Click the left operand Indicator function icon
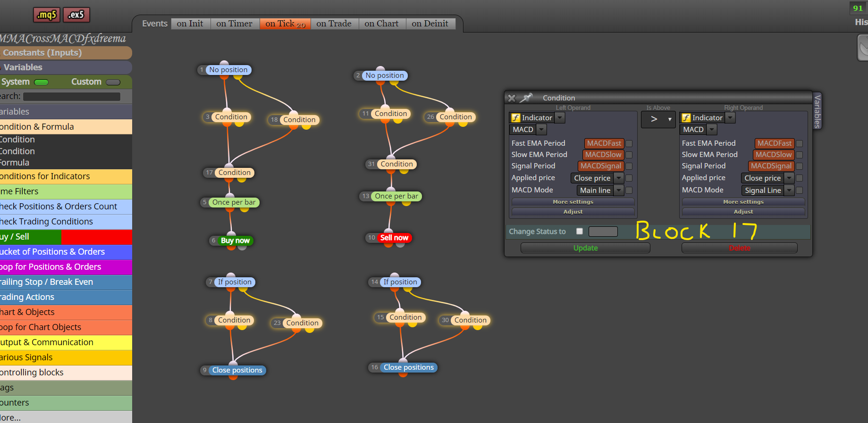This screenshot has height=423, width=868. [x=515, y=118]
